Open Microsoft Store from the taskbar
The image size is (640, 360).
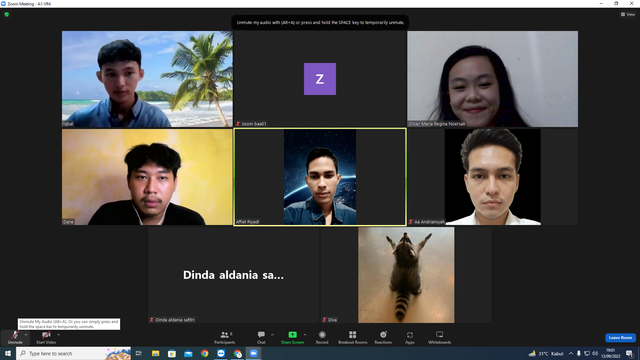pyautogui.click(x=172, y=353)
